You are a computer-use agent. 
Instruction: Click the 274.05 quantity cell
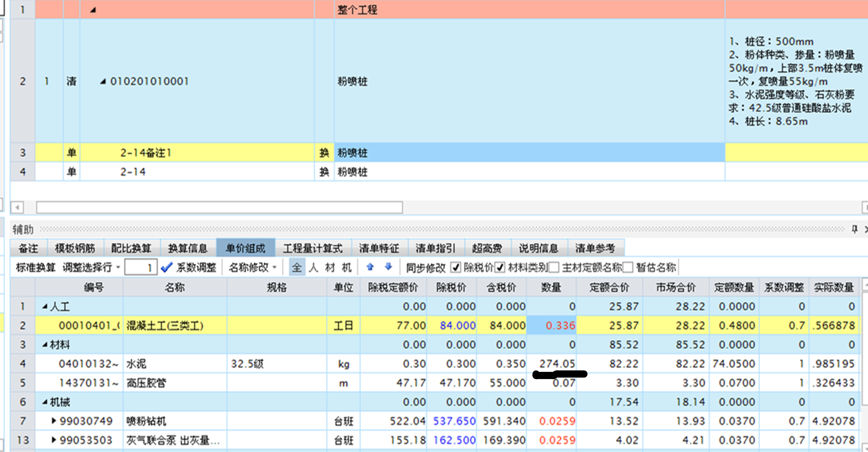pos(551,364)
